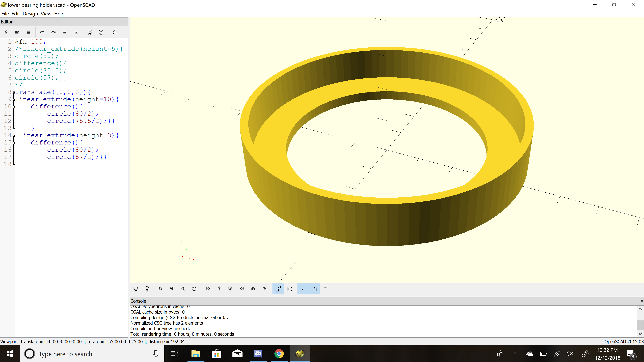Click the 'circle(57/2);}}' code line

pyautogui.click(x=77, y=157)
